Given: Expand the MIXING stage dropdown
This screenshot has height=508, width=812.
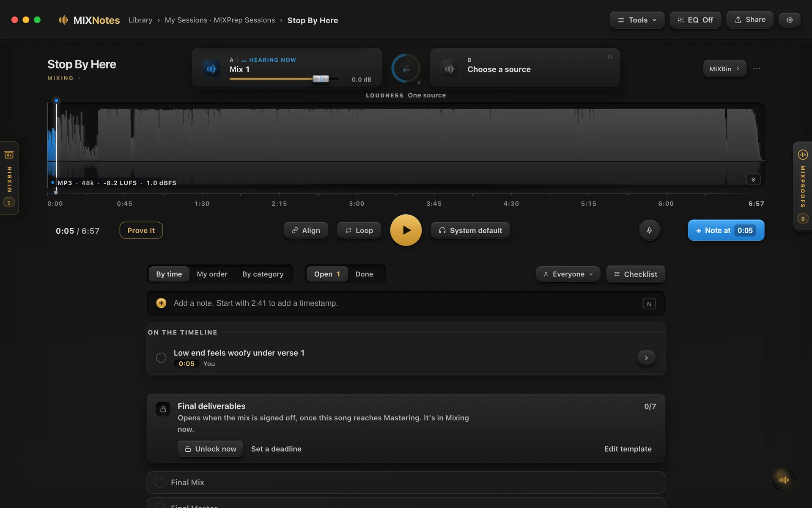Looking at the screenshot, I should click(x=64, y=78).
